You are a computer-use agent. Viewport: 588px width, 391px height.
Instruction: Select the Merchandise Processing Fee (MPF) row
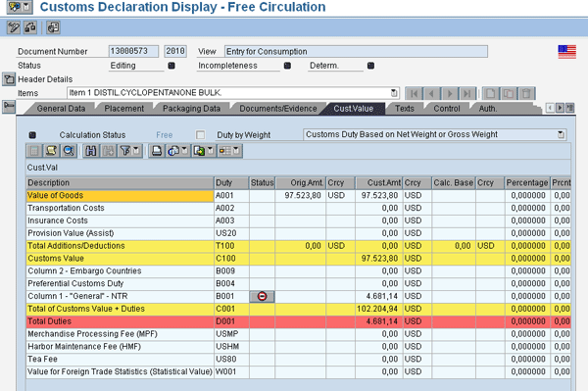[x=299, y=334]
